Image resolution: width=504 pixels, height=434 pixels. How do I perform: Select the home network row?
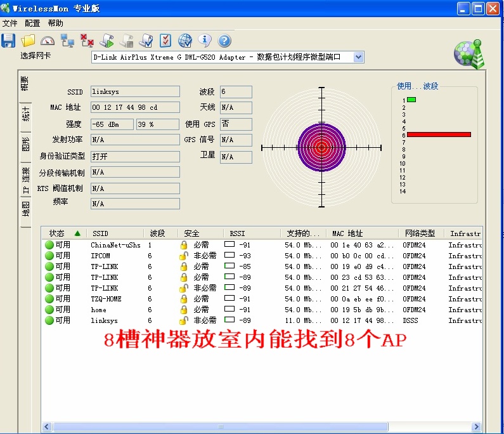[262, 310]
